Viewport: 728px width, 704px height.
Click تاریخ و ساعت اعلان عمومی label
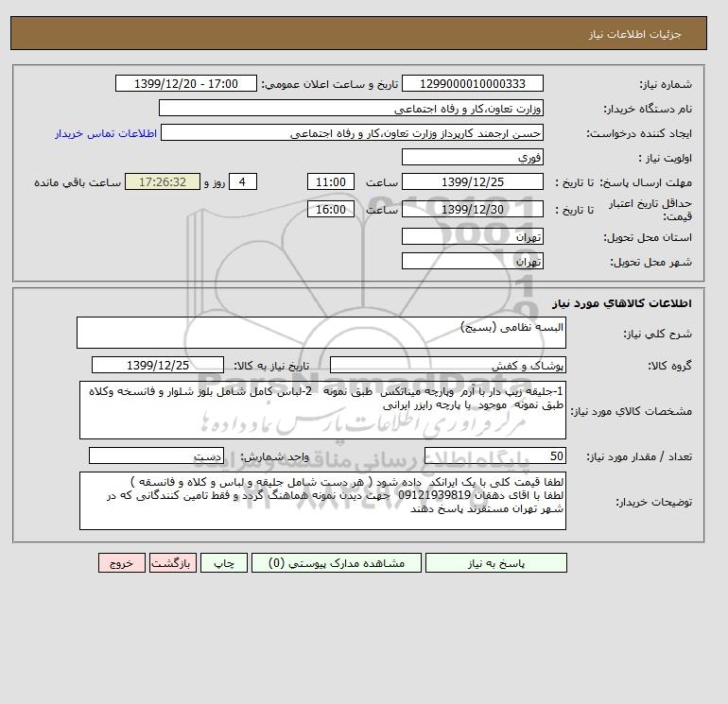click(x=330, y=84)
